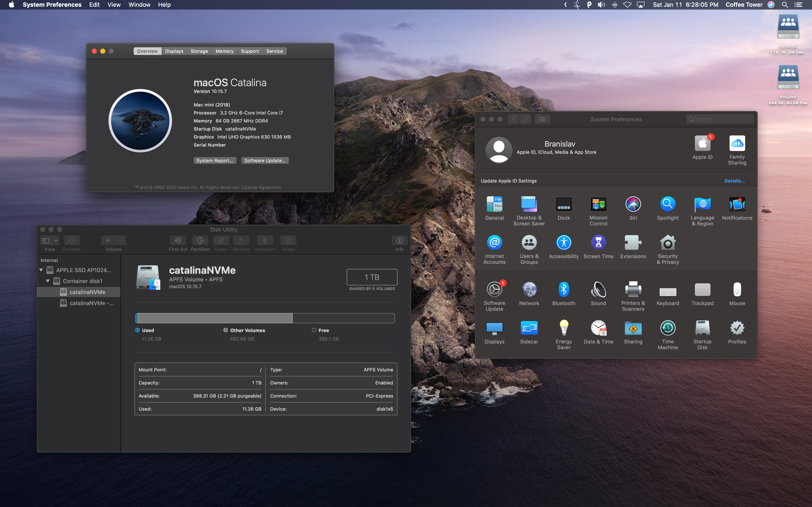Image resolution: width=812 pixels, height=507 pixels.
Task: Open the Bluetooth preference pane
Action: (563, 290)
